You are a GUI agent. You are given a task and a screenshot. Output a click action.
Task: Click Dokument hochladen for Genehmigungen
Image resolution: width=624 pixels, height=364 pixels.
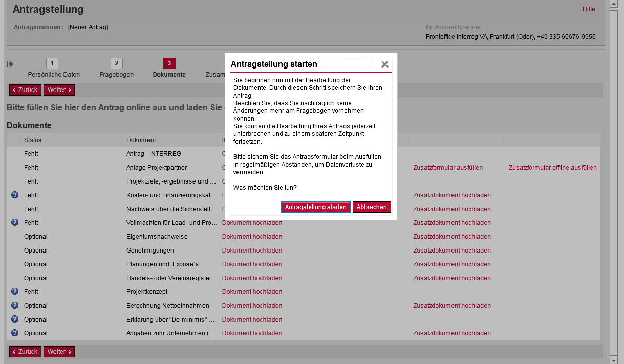point(252,251)
